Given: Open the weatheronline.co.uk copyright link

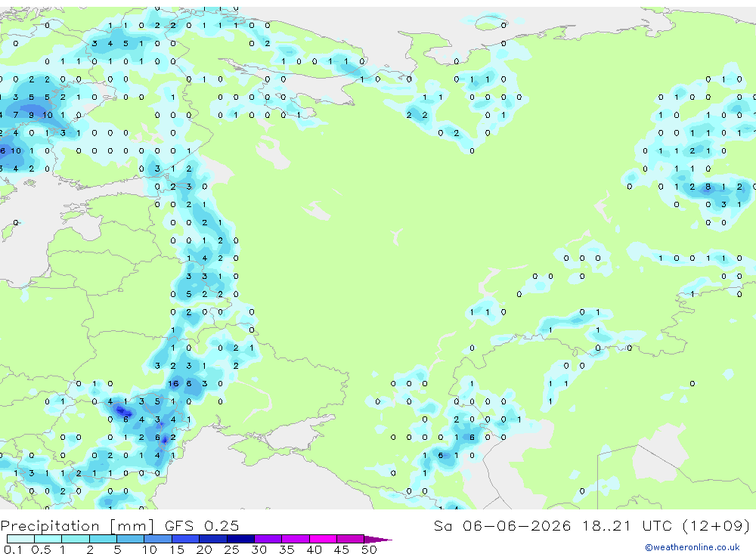Looking at the screenshot, I should (692, 547).
